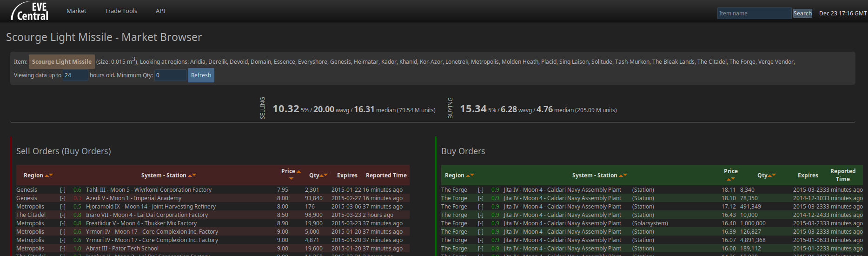Sort Sell Orders Price descending arrow
The width and height of the screenshot is (868, 256).
(x=291, y=179)
